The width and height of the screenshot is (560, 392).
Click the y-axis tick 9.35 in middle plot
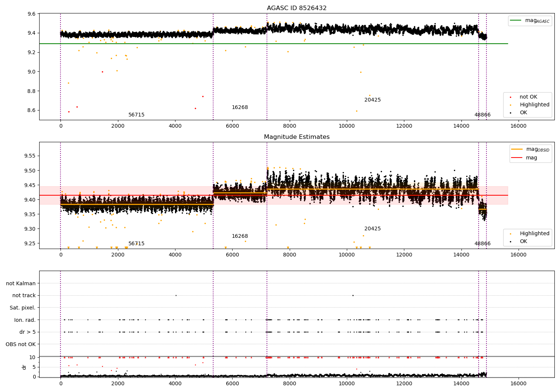coord(30,215)
